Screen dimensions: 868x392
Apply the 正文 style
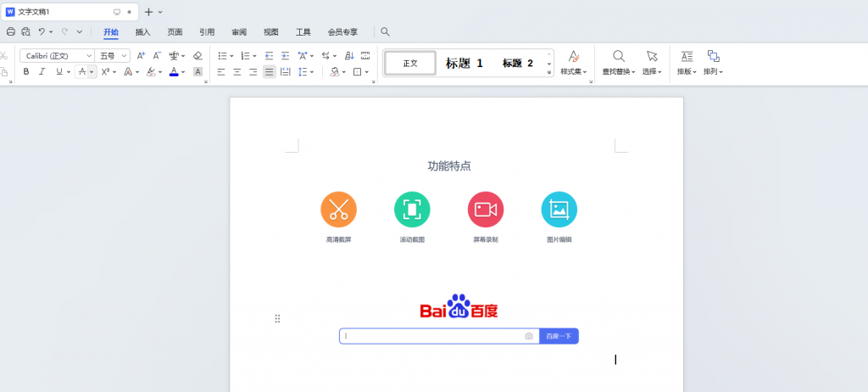(410, 63)
